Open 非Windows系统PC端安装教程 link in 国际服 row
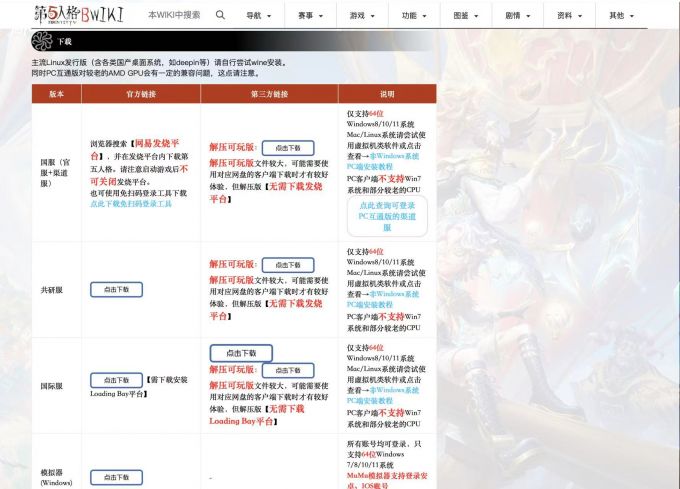Viewport: 680px width, 489px height. click(383, 395)
